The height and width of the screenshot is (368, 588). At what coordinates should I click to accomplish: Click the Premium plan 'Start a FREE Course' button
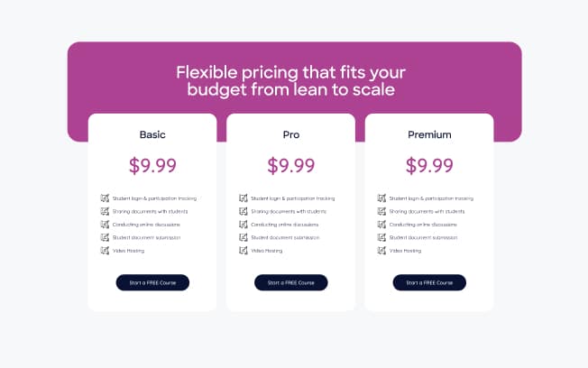(429, 282)
